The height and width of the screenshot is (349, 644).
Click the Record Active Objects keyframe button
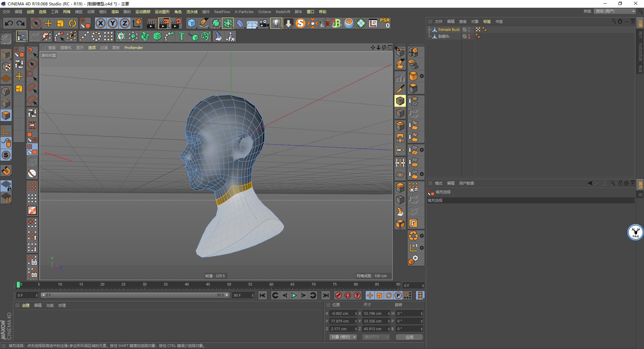pos(338,295)
